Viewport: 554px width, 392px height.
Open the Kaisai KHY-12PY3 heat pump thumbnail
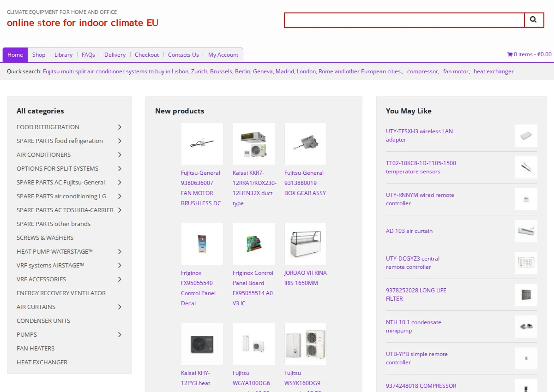202,344
